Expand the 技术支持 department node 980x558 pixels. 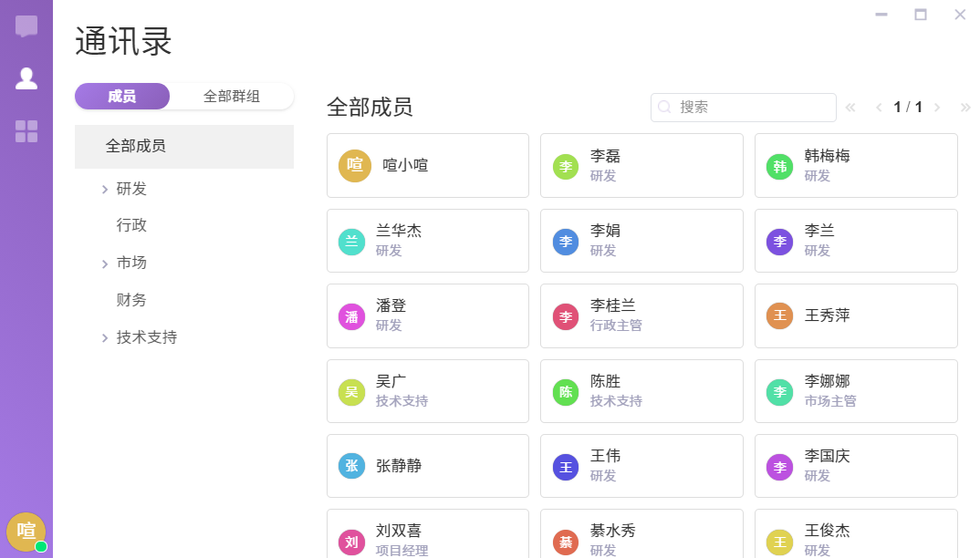tap(105, 338)
